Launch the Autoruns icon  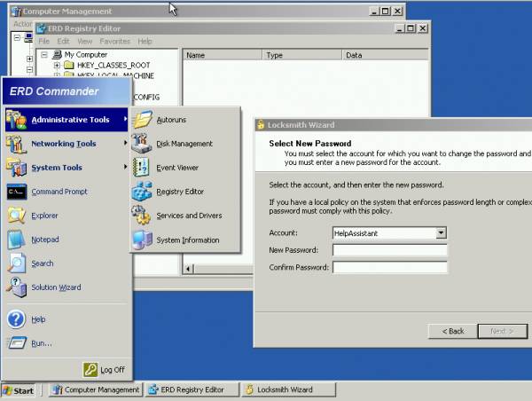coord(143,120)
